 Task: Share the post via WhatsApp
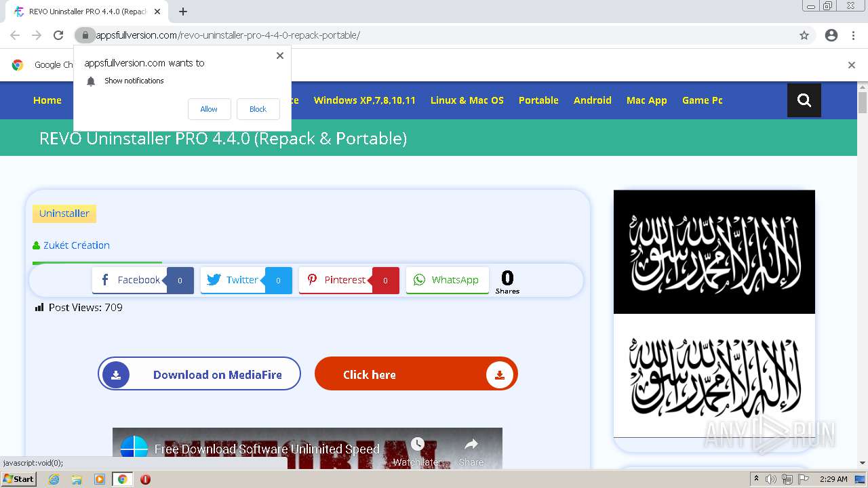coord(448,280)
